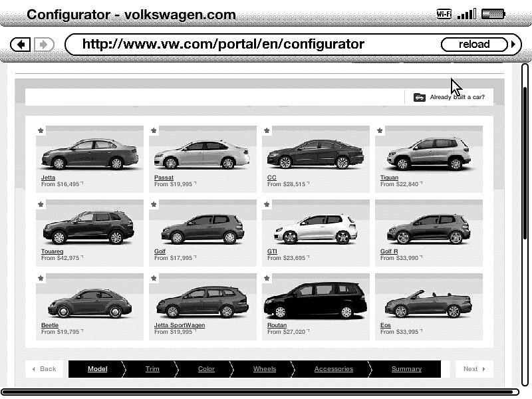Screen dimensions: 532x399
Task: Click the browser forward arrow button
Action: [44, 45]
